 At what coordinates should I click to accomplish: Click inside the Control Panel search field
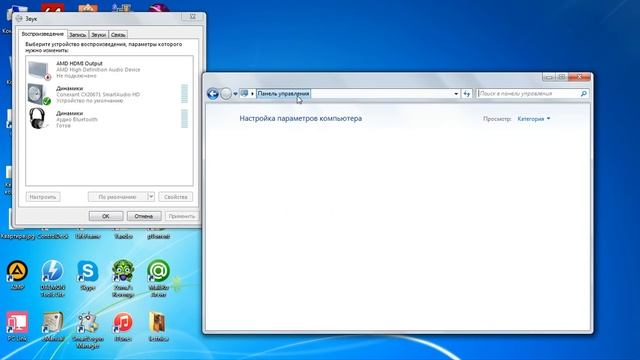pyautogui.click(x=529, y=94)
